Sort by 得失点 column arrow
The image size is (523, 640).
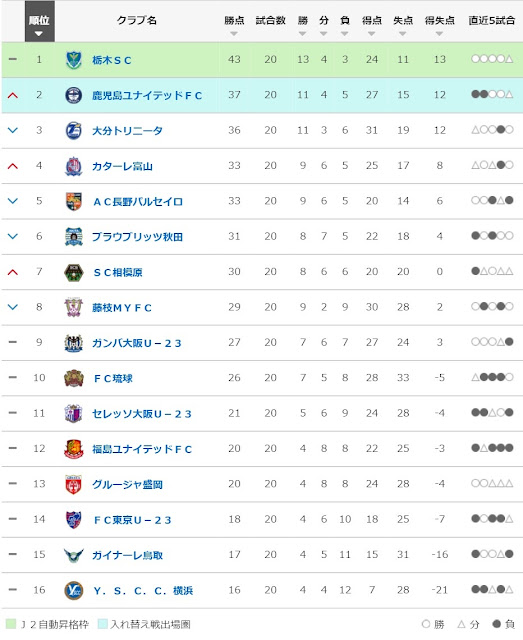439,34
